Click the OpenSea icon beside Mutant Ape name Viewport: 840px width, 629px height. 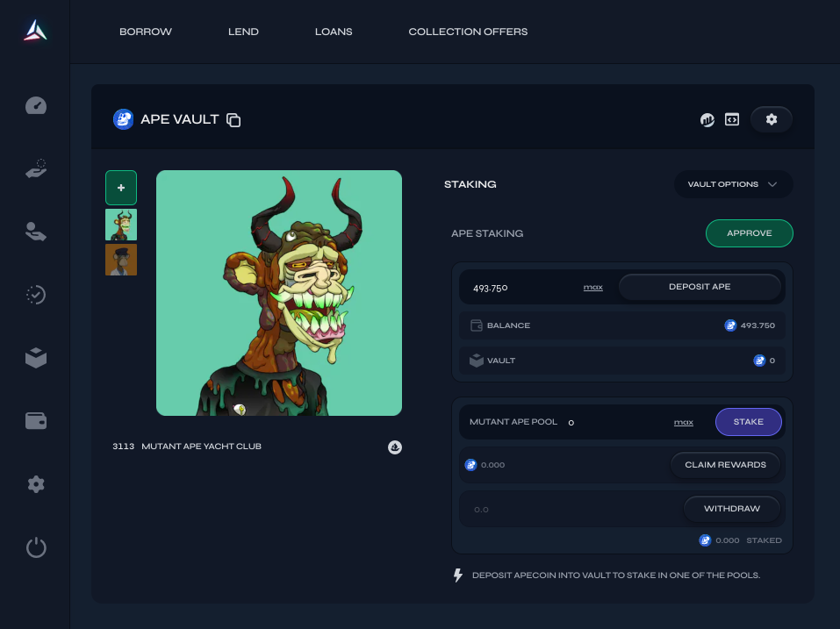coord(395,447)
